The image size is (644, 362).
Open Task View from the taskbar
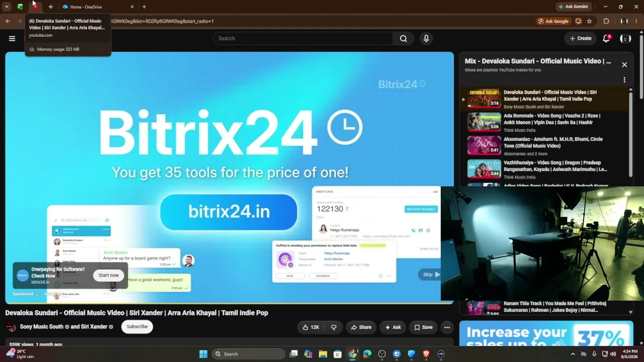[x=294, y=354]
